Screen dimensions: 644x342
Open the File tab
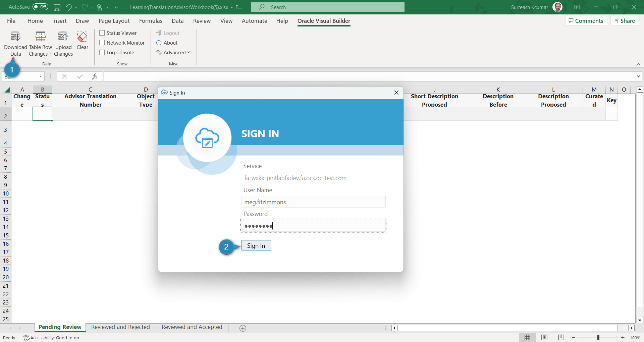coord(11,21)
